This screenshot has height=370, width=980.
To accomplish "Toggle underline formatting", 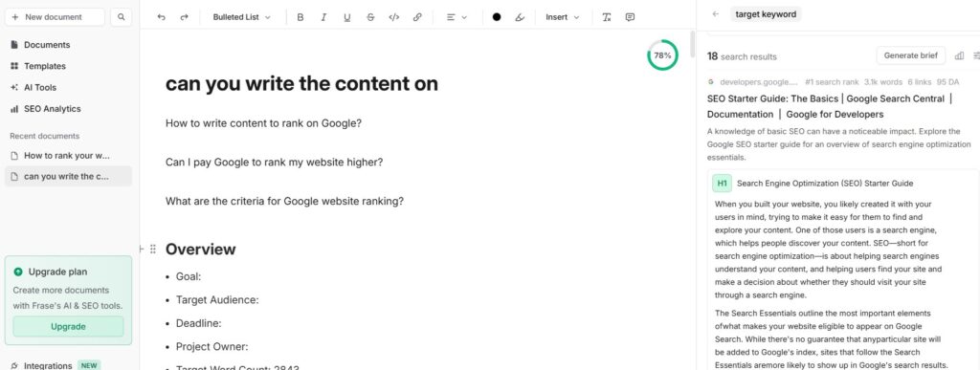I will click(x=346, y=17).
